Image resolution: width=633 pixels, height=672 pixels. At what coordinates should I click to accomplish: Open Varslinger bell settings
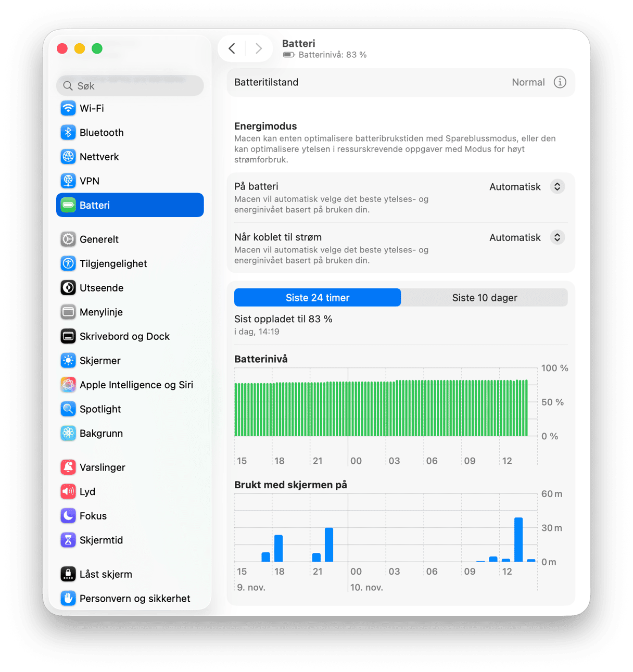130,467
